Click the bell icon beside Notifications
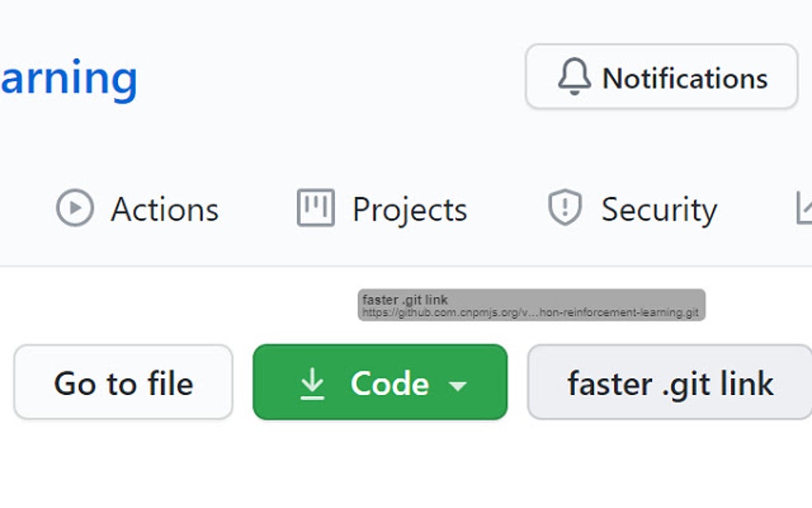 pos(574,77)
